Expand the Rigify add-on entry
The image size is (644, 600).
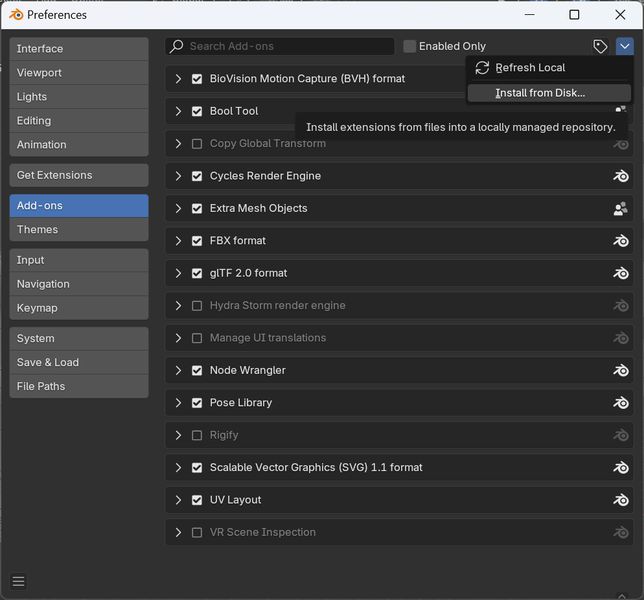tap(178, 435)
